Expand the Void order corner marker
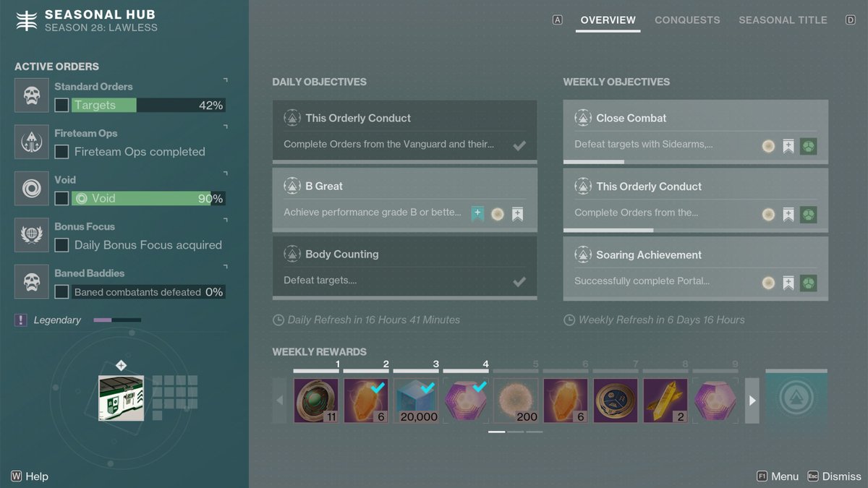 225,174
